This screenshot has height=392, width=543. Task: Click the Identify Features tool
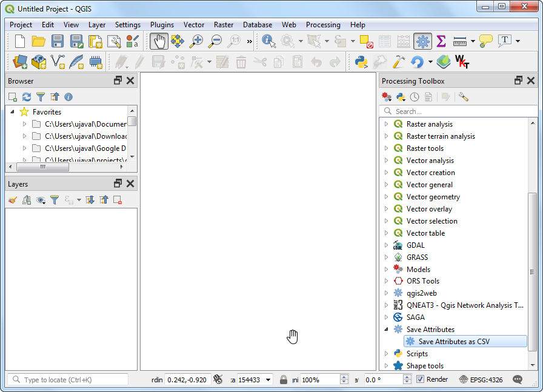point(268,41)
